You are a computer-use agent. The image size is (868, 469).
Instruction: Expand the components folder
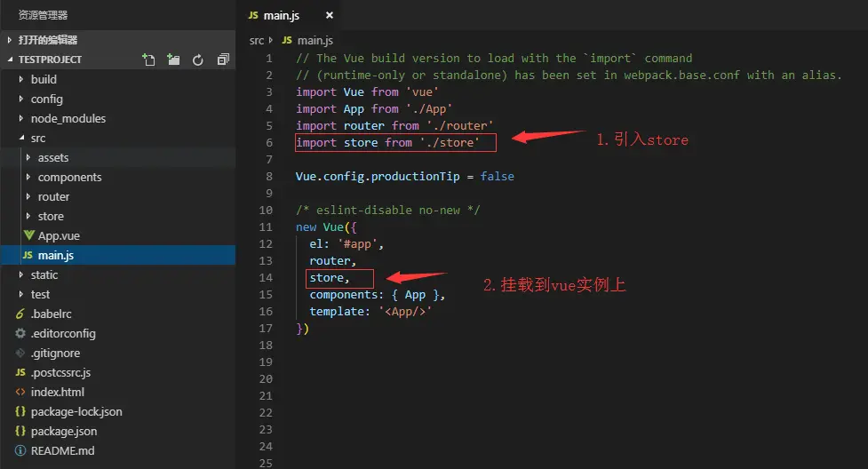point(28,177)
